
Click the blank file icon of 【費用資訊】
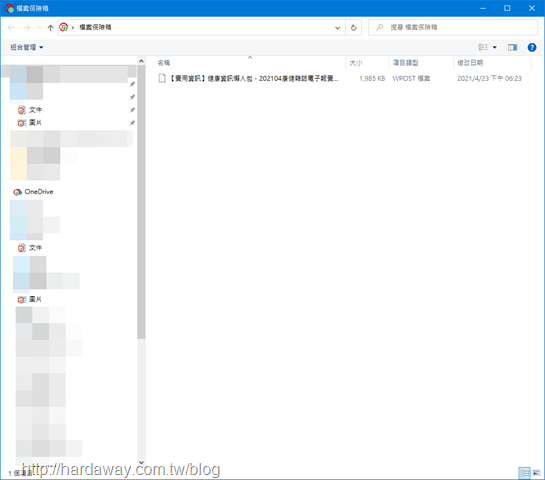point(162,78)
